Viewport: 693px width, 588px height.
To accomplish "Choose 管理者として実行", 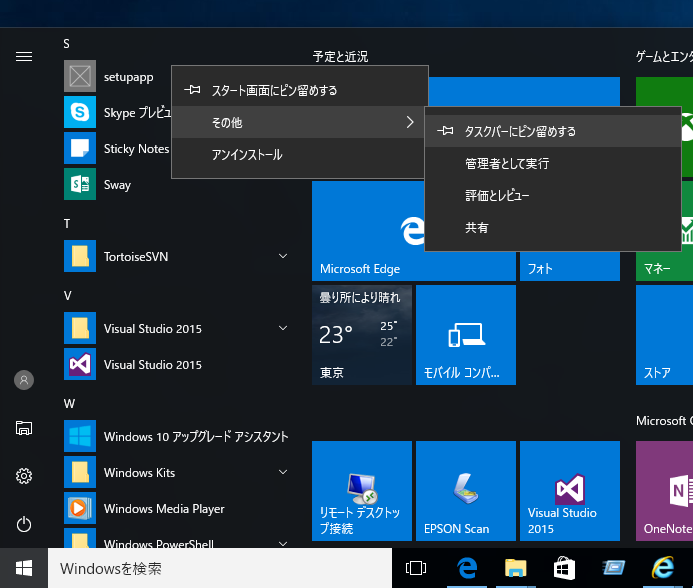I will (x=553, y=163).
